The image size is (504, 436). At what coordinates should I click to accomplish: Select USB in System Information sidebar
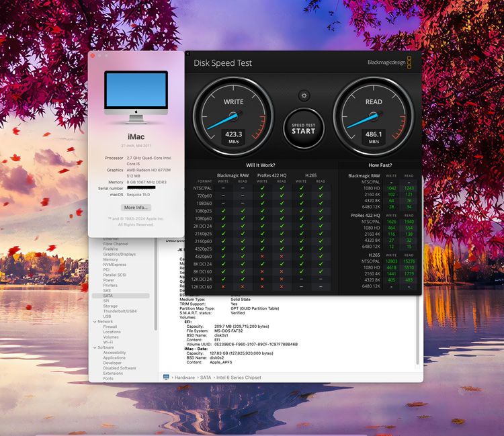click(107, 316)
